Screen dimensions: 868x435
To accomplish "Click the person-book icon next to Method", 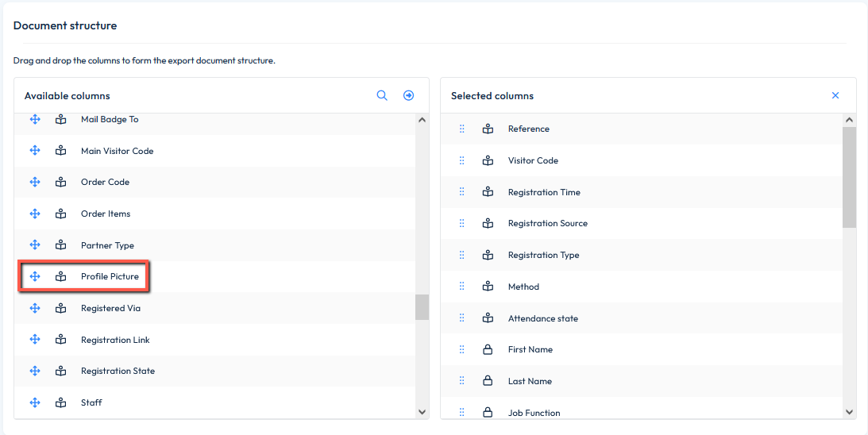I will (x=488, y=287).
